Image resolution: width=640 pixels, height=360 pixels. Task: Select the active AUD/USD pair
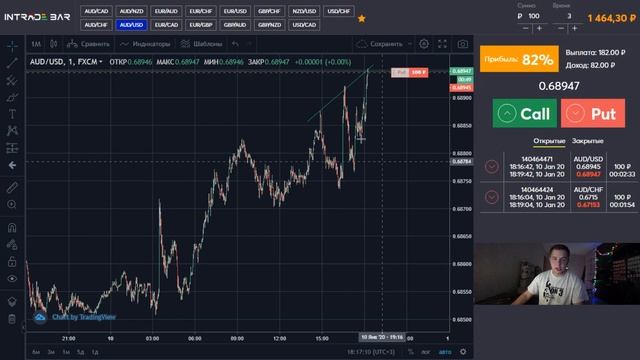pos(131,25)
